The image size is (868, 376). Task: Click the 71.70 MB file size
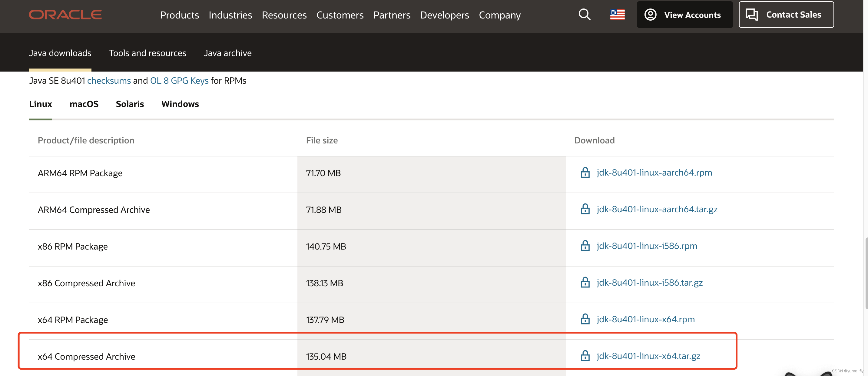pos(323,173)
